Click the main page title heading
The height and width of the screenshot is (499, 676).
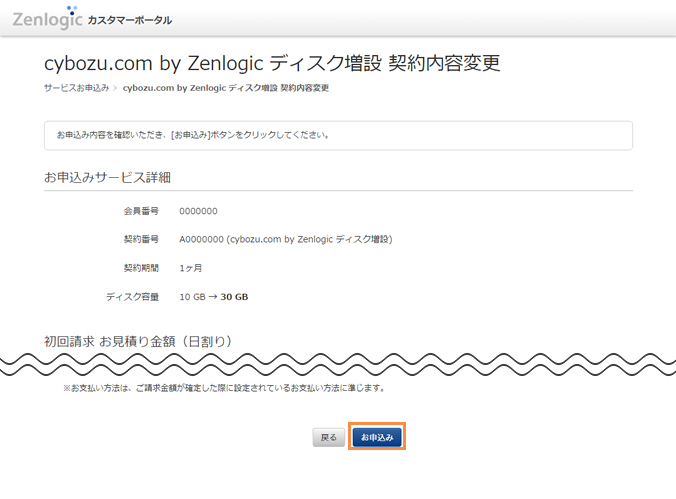pyautogui.click(x=271, y=63)
